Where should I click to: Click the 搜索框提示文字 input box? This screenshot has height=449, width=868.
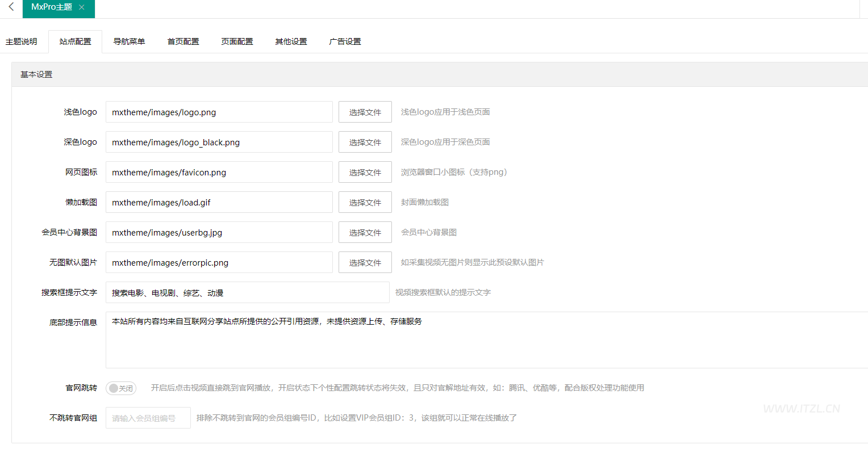247,292
